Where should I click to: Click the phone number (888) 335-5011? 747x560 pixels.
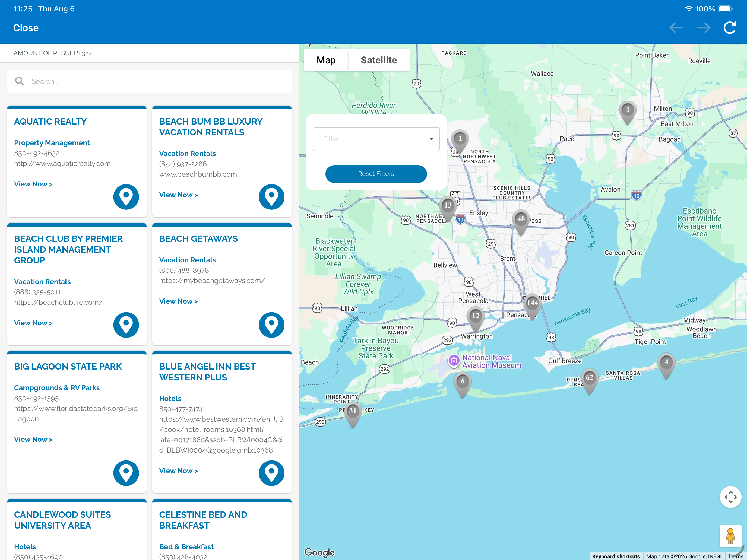tap(37, 292)
